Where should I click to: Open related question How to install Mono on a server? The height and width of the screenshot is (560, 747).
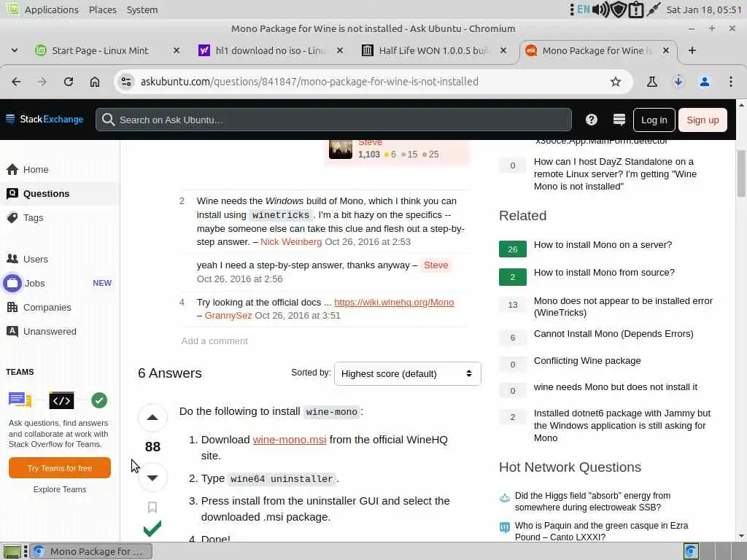[603, 245]
